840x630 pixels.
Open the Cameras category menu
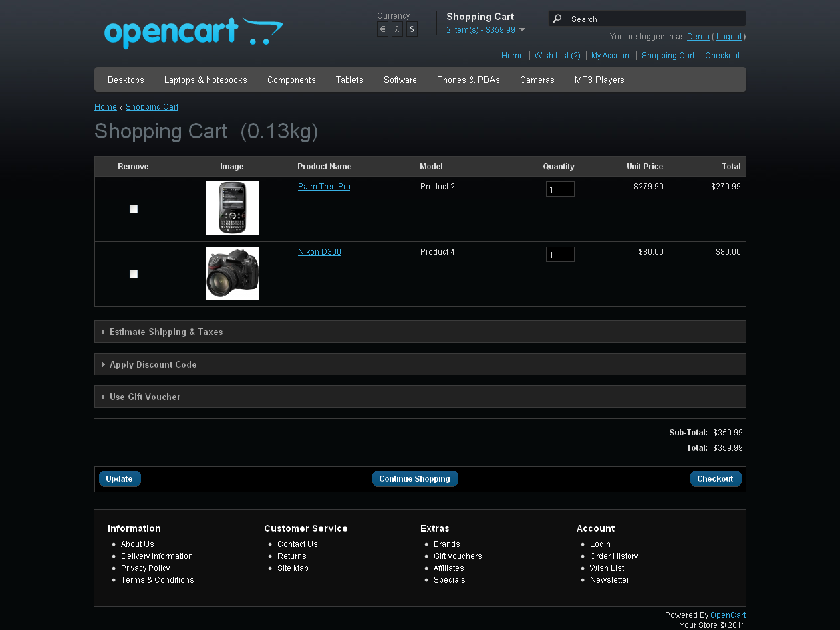tap(537, 80)
